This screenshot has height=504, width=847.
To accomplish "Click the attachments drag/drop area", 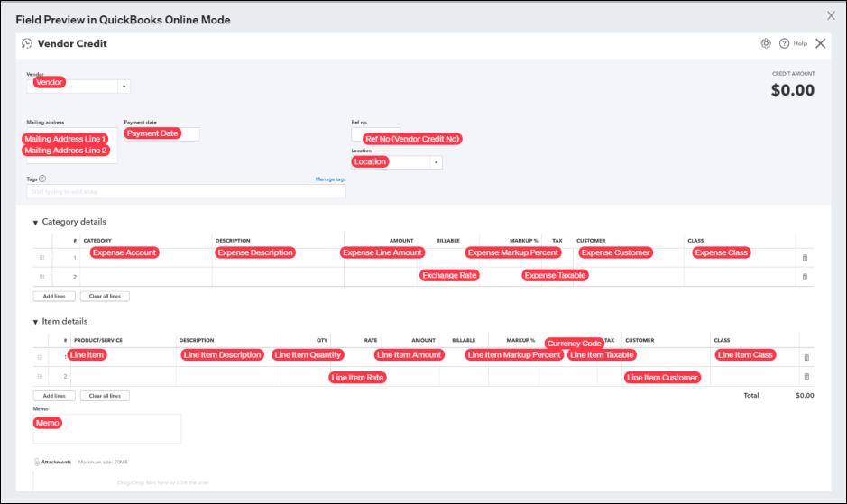I will point(162,482).
